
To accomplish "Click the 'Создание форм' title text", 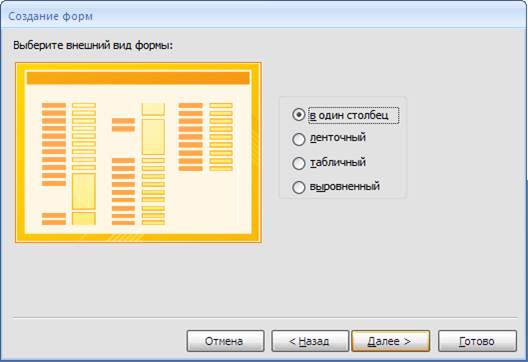I will click(x=51, y=16).
